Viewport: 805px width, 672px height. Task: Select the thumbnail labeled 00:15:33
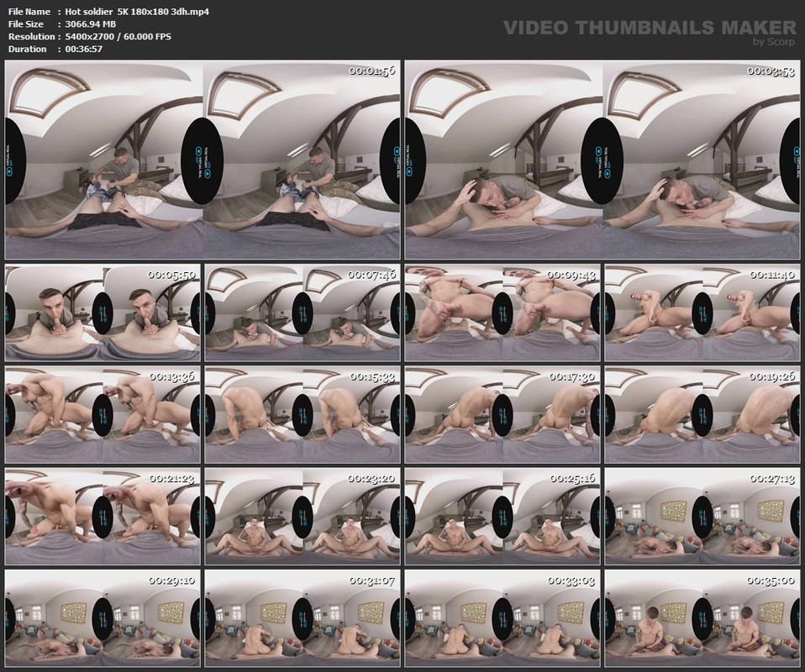click(303, 415)
